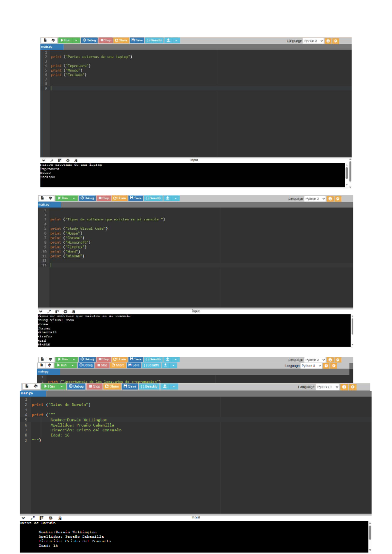Screen dimensions: 392x554
Task: Open download options arrow in Partes externas editor
Action: (176, 40)
